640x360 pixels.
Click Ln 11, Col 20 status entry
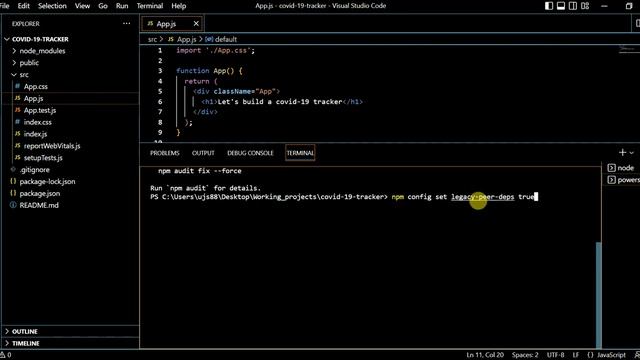(485, 355)
